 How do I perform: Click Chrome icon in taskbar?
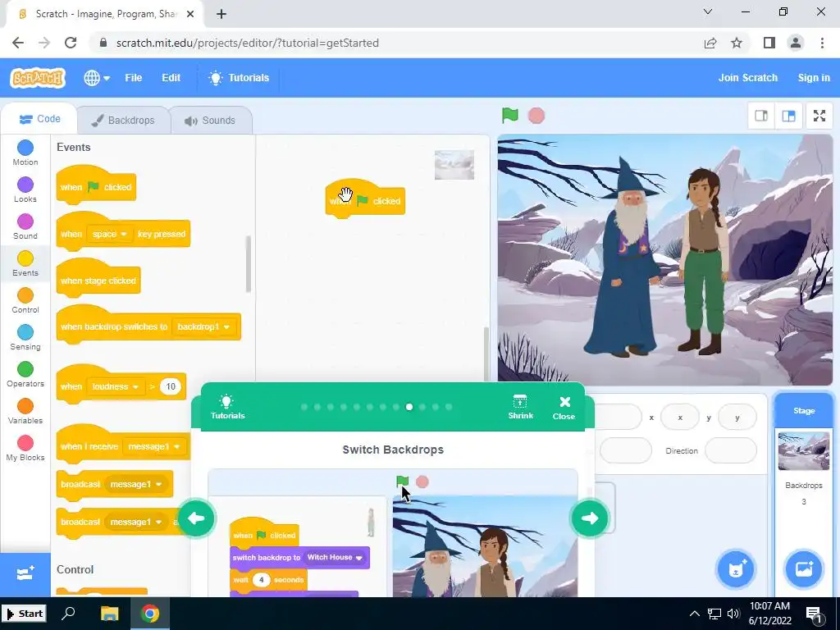coord(150,614)
